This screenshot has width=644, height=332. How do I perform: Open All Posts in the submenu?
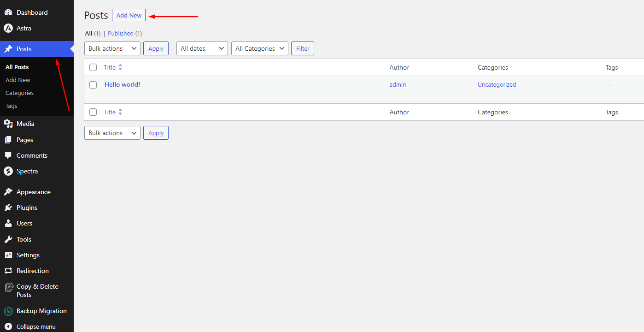17,67
